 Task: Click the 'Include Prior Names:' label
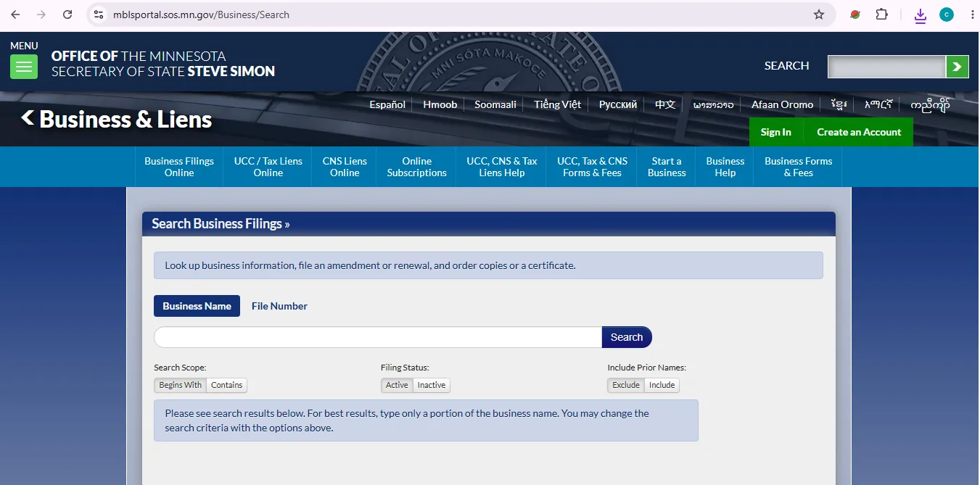tap(646, 368)
